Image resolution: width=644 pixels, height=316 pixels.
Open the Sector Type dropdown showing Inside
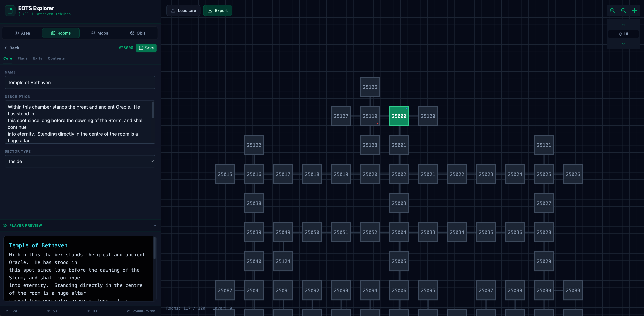pos(80,161)
